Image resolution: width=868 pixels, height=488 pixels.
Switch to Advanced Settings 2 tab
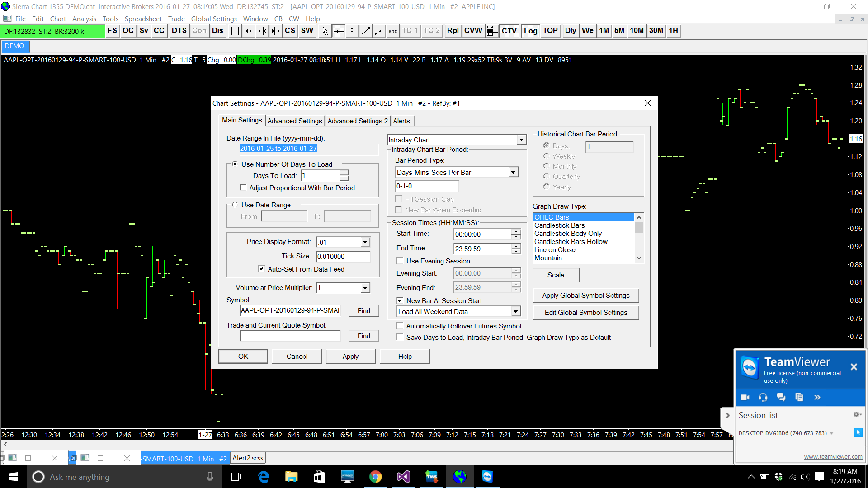click(x=358, y=121)
